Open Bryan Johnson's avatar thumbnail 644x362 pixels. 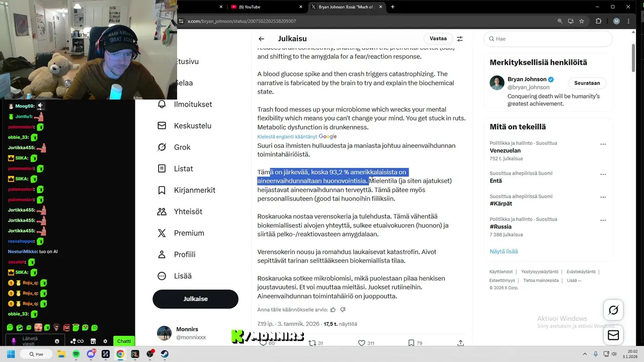[497, 83]
